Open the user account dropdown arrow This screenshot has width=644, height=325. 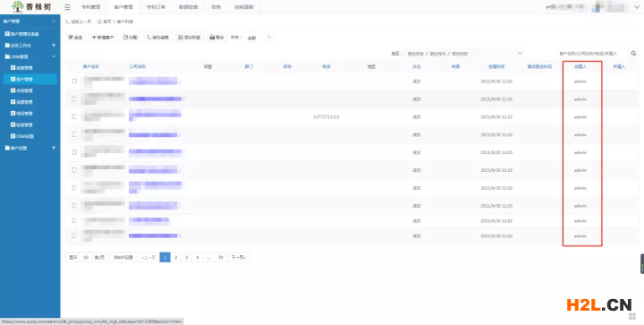point(637,7)
